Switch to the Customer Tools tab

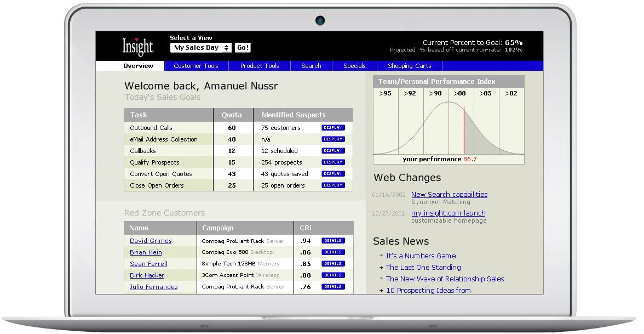(x=196, y=65)
